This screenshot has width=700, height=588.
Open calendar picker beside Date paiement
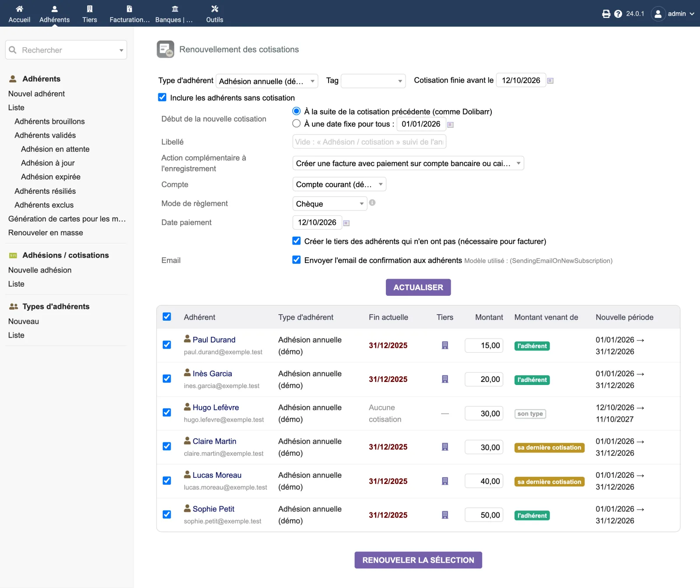click(x=346, y=223)
